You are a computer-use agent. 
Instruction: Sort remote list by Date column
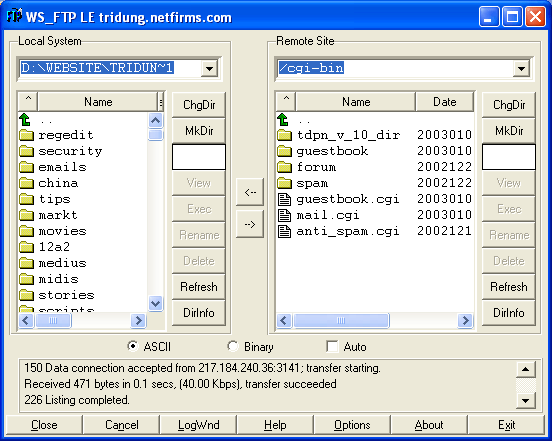(445, 102)
